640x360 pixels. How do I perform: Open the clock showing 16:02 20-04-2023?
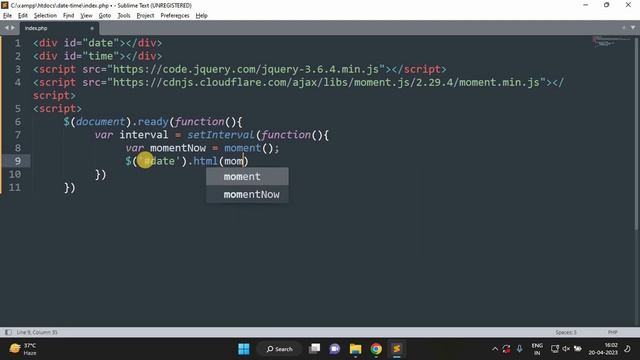pos(603,349)
